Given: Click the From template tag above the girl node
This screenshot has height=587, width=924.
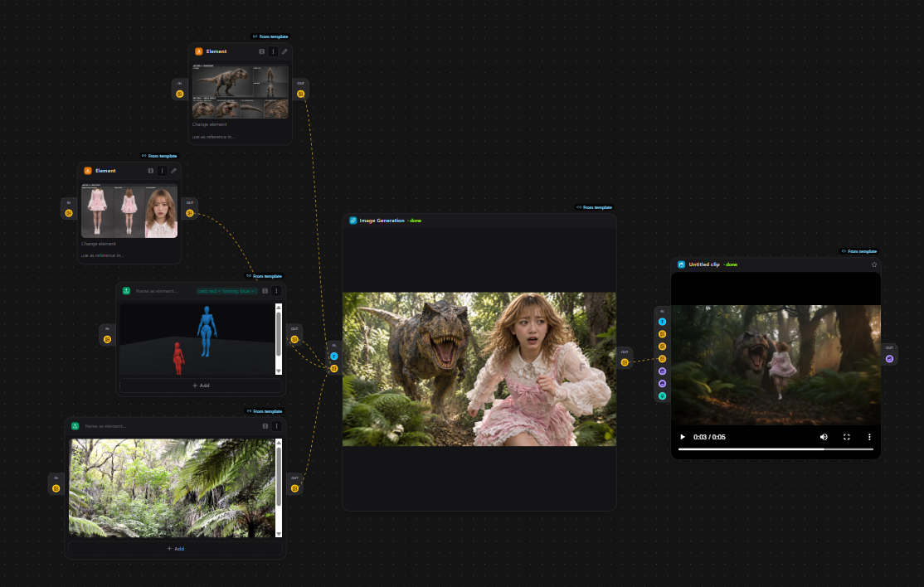Looking at the screenshot, I should (x=159, y=156).
